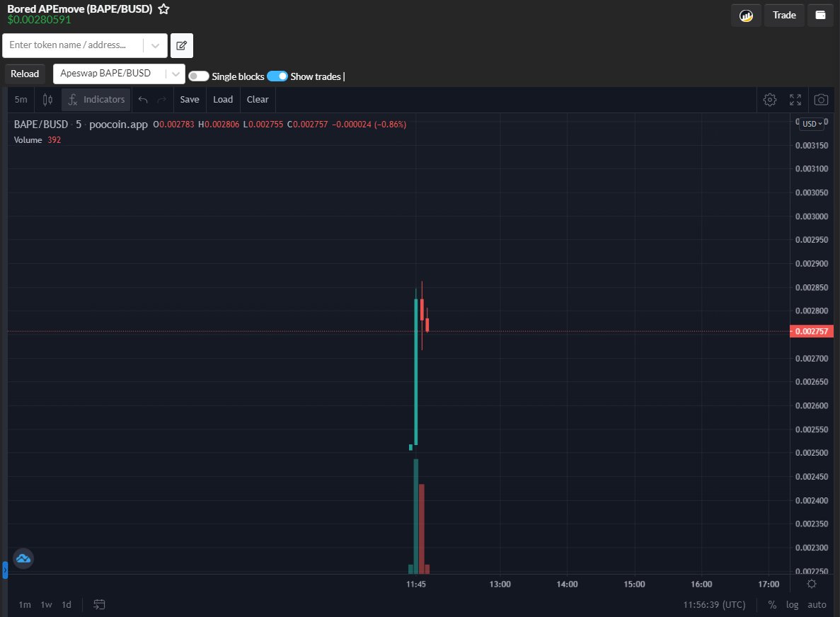Select the 1m date range

(x=25, y=605)
